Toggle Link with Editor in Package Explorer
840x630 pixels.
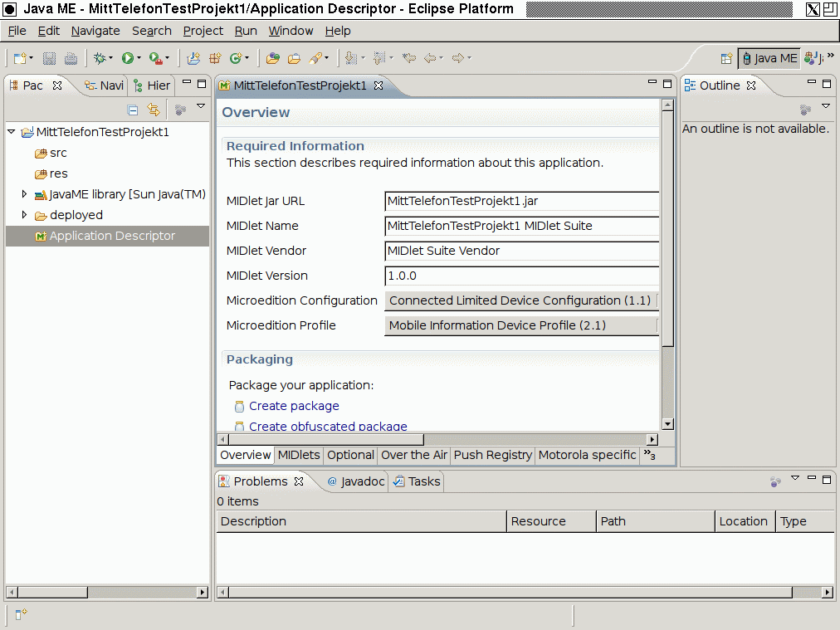point(154,110)
